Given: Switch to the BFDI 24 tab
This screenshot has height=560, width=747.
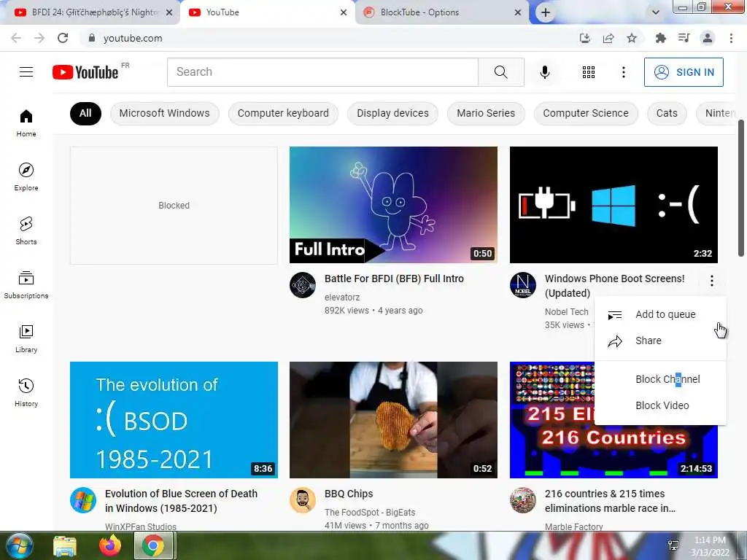Looking at the screenshot, I should point(90,12).
